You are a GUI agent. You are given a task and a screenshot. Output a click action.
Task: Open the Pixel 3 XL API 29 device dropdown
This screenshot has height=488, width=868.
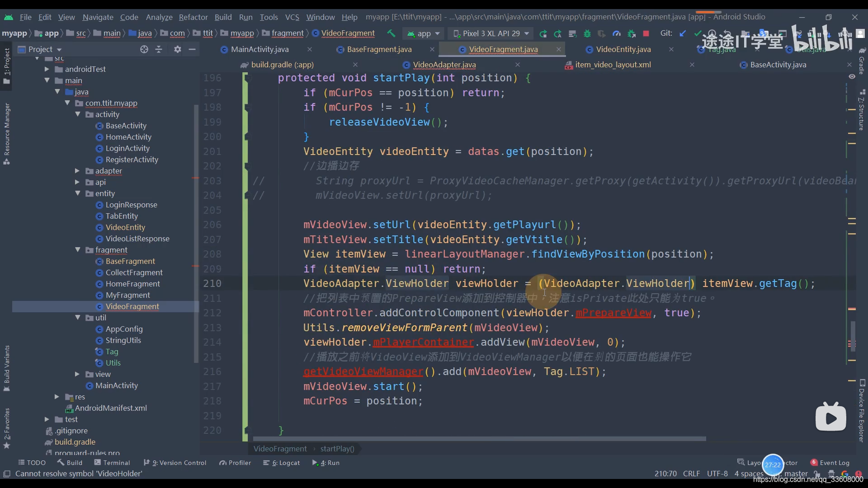coord(491,33)
